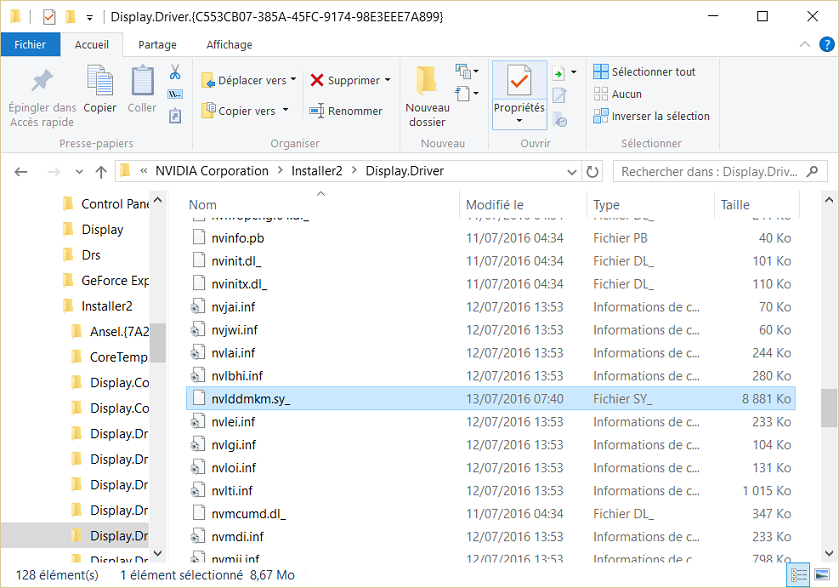Collapse the ribbon using the chevron
Screen dimensions: 839x588
[x=802, y=45]
